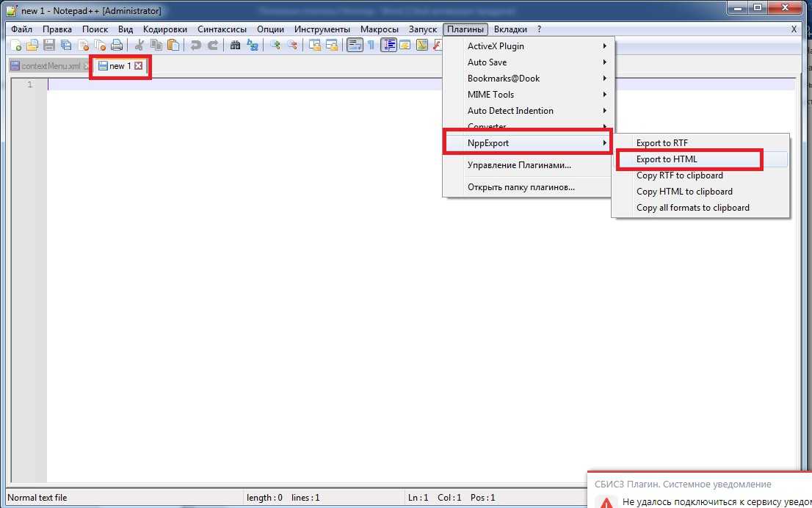Click the Save file toolbar icon

(x=49, y=46)
